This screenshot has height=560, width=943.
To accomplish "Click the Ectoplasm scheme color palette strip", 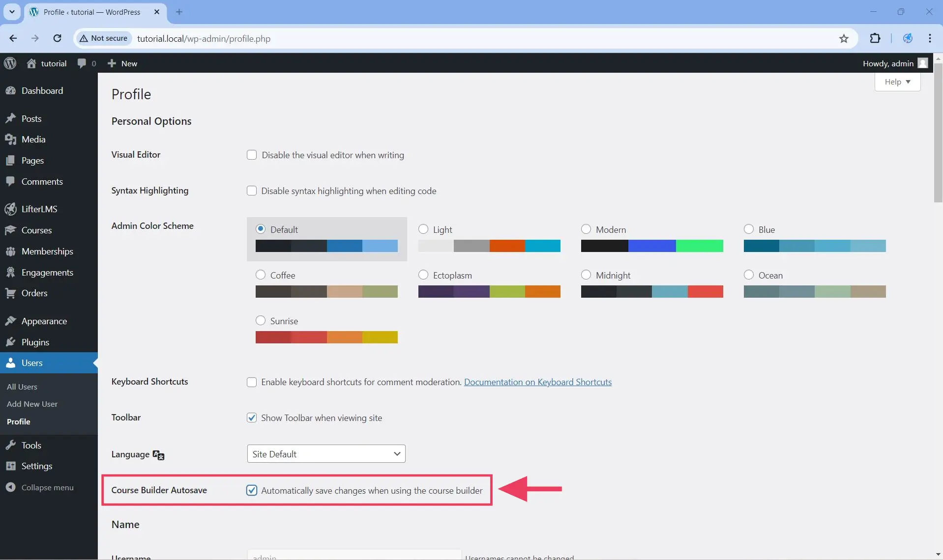I will [x=489, y=292].
